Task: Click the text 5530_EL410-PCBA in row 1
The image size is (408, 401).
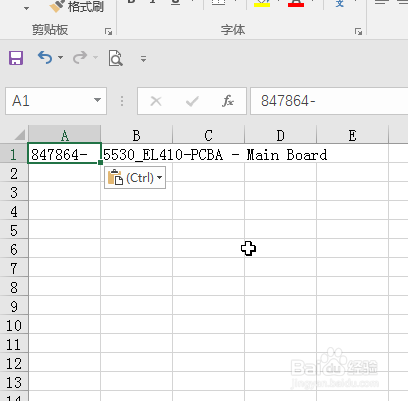Action: click(163, 155)
